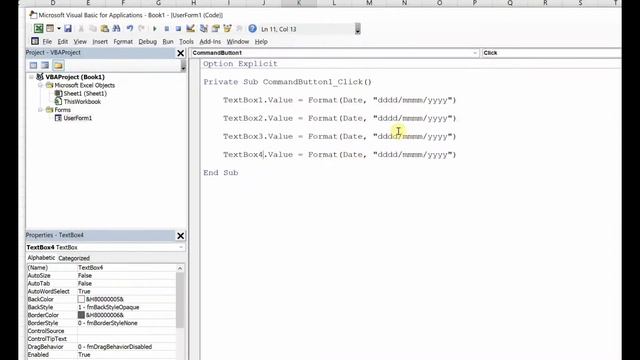Click the Insert UserForm toolbar icon

[50, 29]
